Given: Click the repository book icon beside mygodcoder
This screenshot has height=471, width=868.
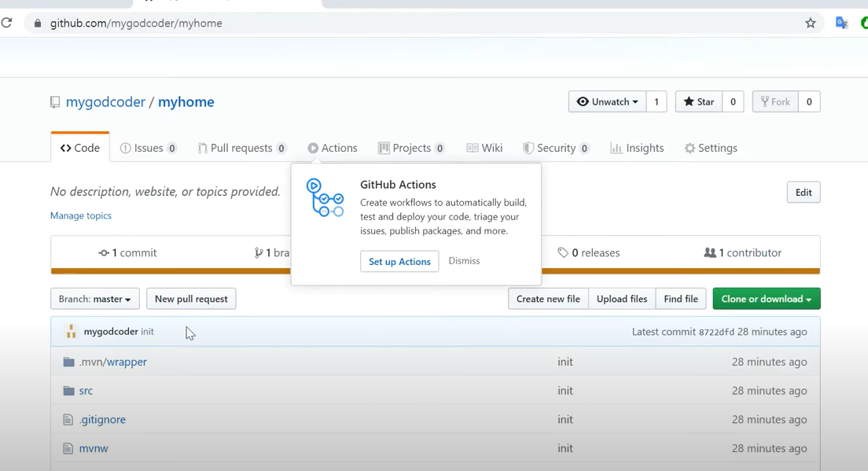Looking at the screenshot, I should coord(55,102).
